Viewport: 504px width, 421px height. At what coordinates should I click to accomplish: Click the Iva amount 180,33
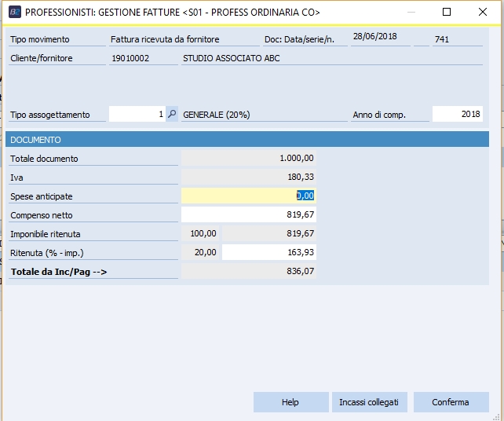click(249, 177)
